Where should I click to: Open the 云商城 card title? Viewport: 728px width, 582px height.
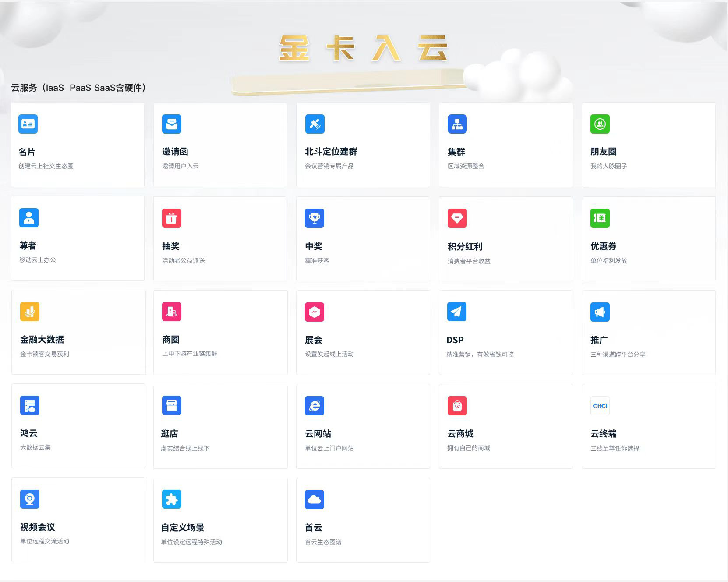tap(460, 434)
